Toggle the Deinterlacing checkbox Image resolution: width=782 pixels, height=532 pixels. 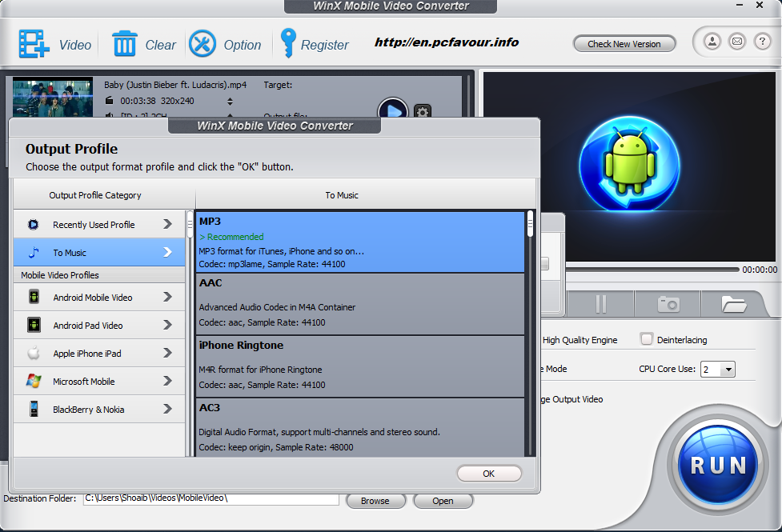[647, 339]
